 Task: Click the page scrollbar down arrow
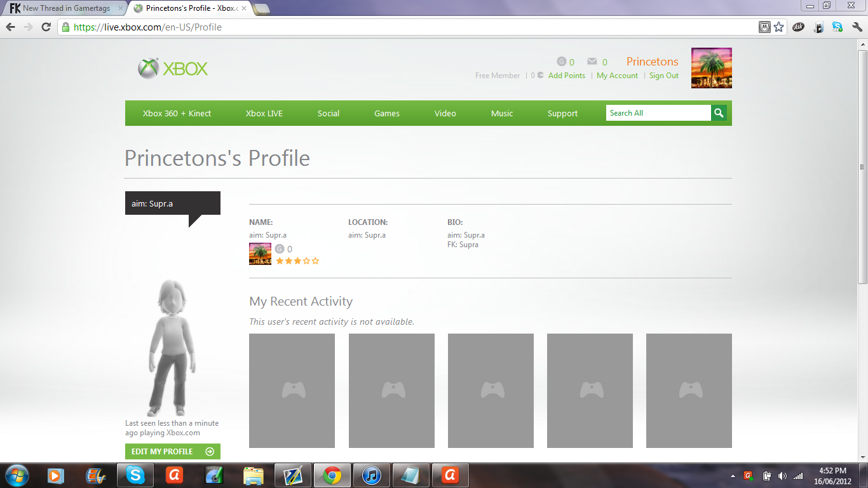click(862, 457)
